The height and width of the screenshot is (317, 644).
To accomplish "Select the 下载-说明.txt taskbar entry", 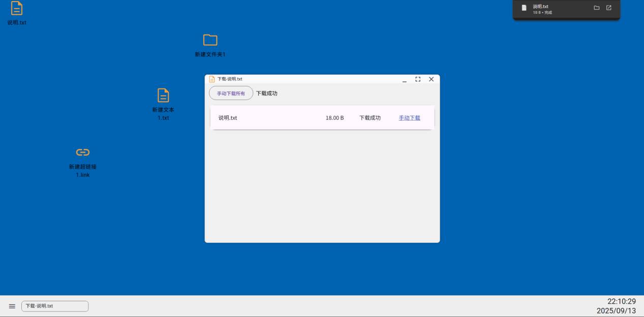I will point(54,306).
